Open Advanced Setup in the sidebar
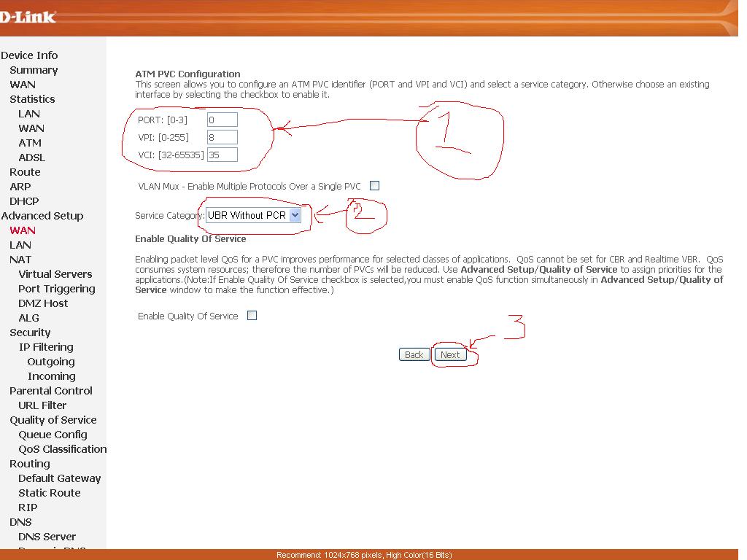The width and height of the screenshot is (747, 560). coord(42,216)
